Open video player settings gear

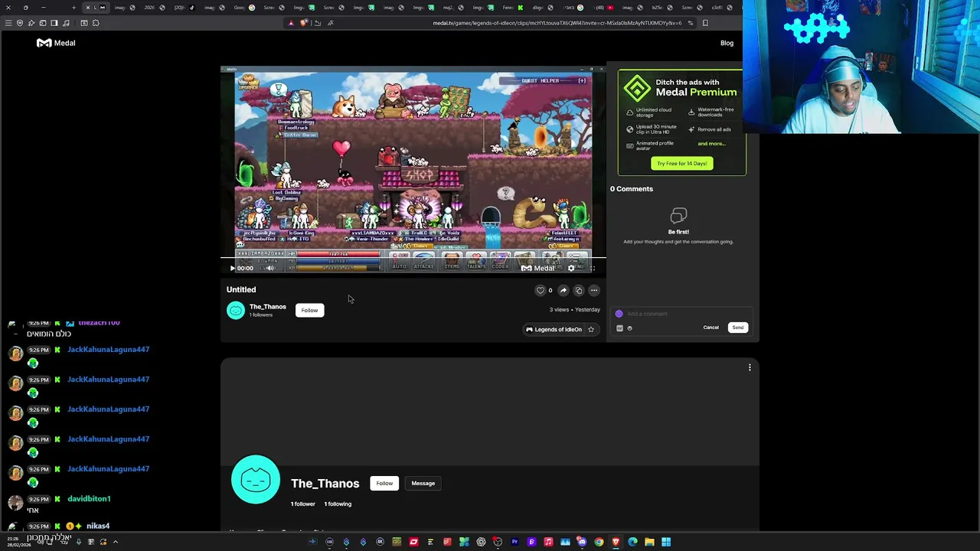tap(570, 269)
